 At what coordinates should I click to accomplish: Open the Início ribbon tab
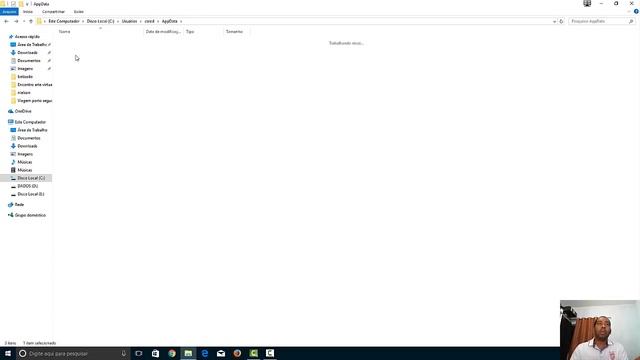click(x=28, y=12)
